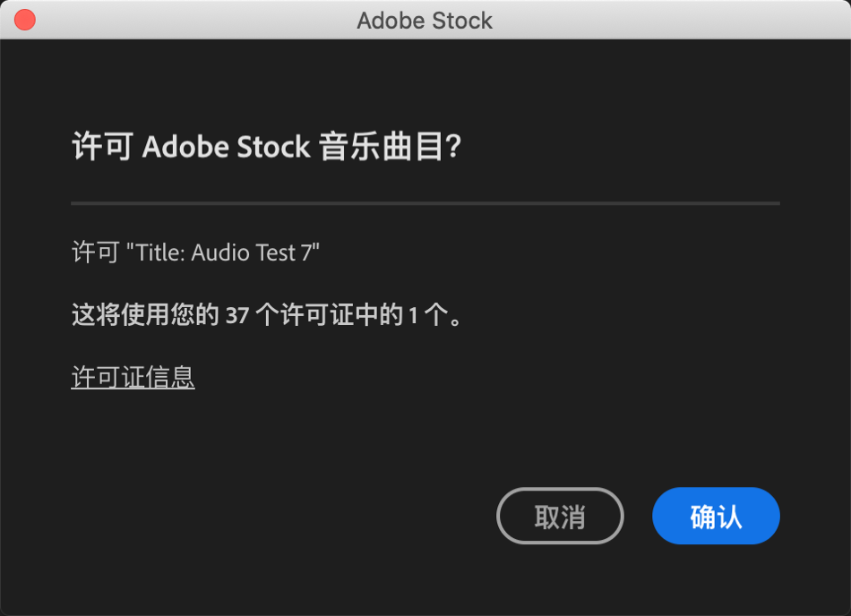
Task: Click the dialog heading 许可 Adobe Stock 音乐曲目
Action: coord(269,146)
